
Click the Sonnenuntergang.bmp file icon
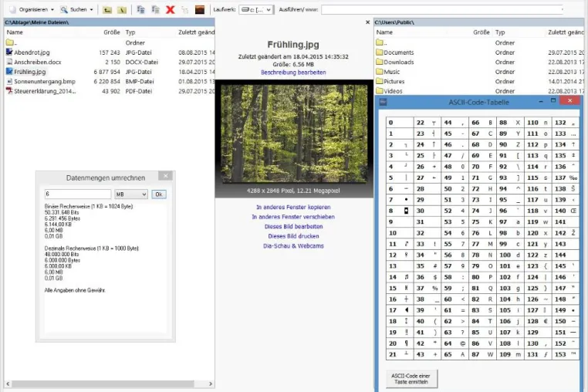pos(9,81)
